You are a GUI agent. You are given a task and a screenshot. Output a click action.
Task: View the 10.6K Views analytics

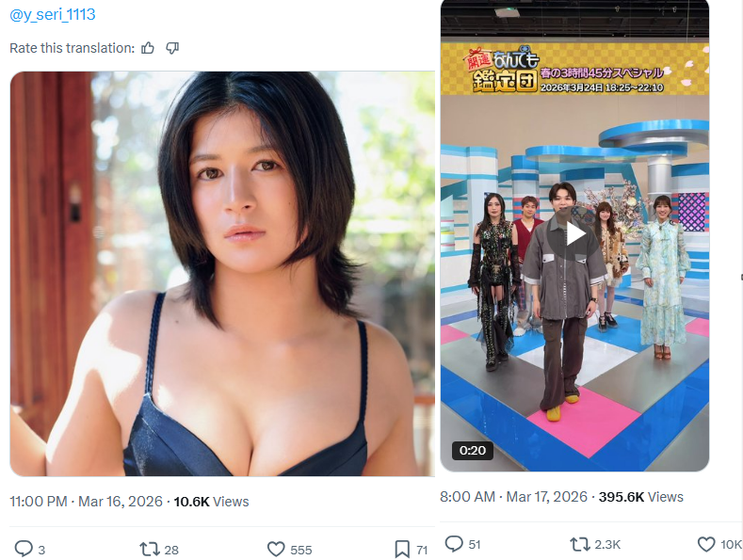coord(211,502)
